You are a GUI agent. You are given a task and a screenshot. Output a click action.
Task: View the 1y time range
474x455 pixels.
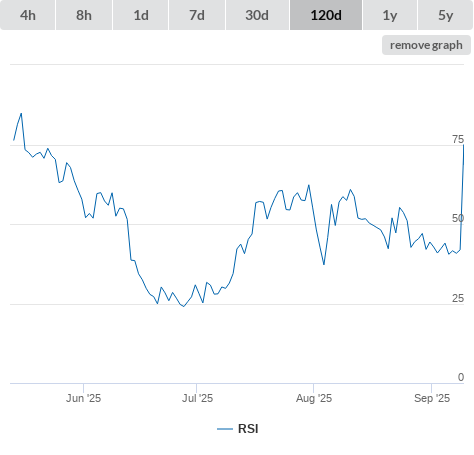[x=390, y=15]
